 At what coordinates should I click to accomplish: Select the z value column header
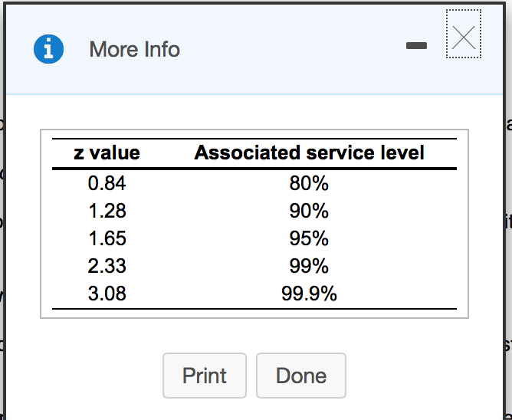click(x=107, y=153)
